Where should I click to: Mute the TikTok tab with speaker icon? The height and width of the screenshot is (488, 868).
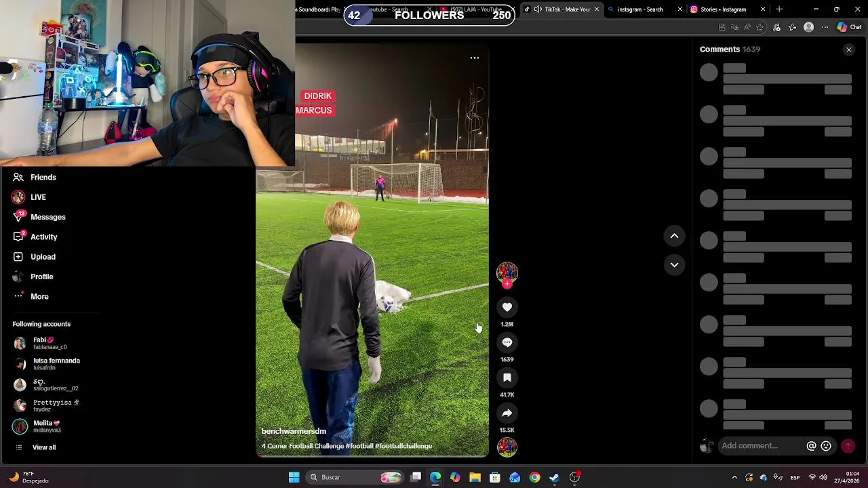[x=538, y=9]
